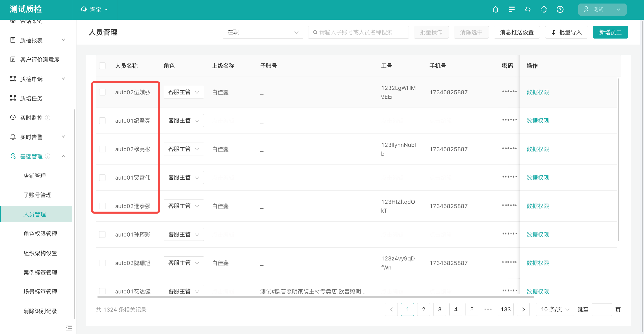Click the sync/refresh icon in header
Image resolution: width=644 pixels, height=334 pixels.
528,10
